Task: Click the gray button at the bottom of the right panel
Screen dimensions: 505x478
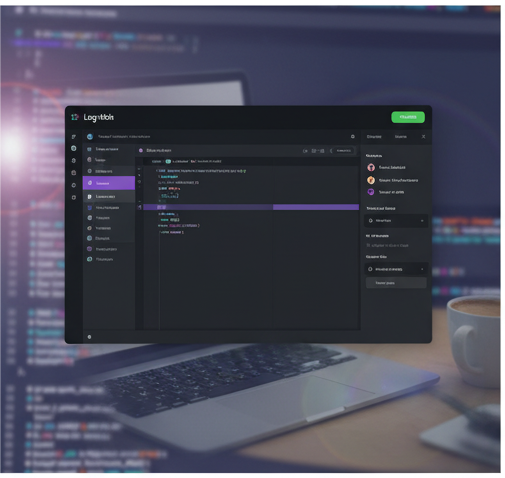Action: click(x=396, y=283)
